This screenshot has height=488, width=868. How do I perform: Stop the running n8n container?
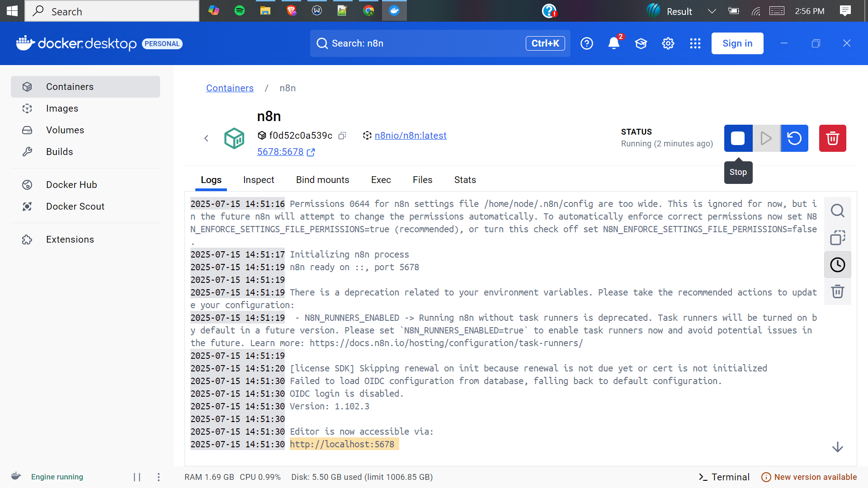pyautogui.click(x=737, y=138)
